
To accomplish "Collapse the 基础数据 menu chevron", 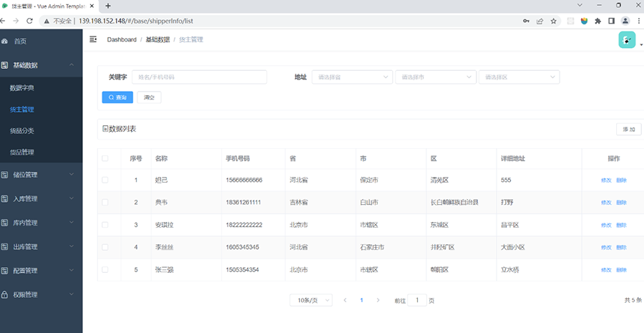I will (72, 65).
